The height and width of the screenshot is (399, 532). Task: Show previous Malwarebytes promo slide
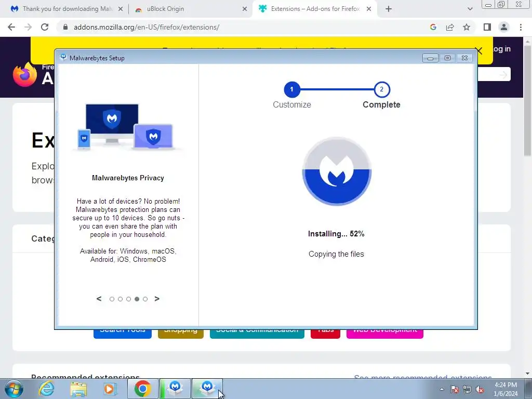click(99, 299)
